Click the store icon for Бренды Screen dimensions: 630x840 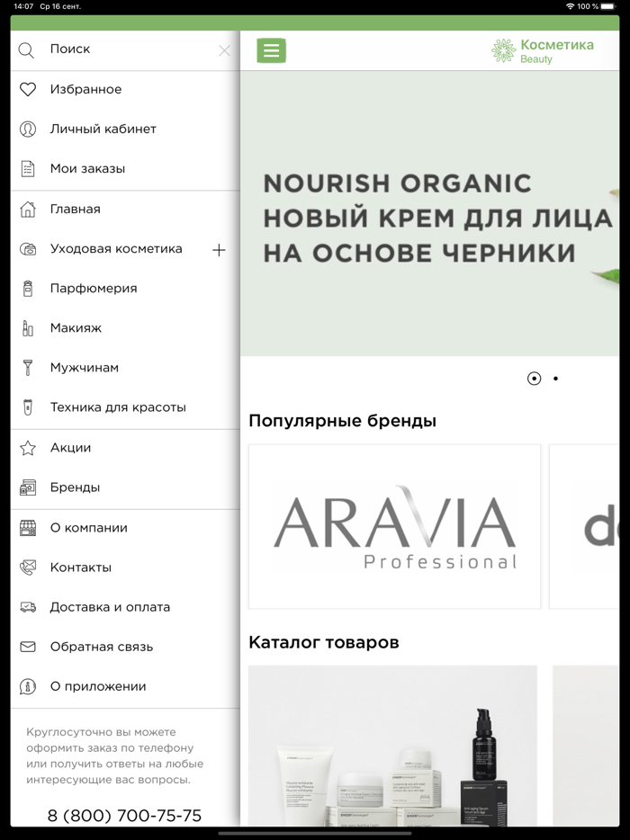(x=28, y=487)
